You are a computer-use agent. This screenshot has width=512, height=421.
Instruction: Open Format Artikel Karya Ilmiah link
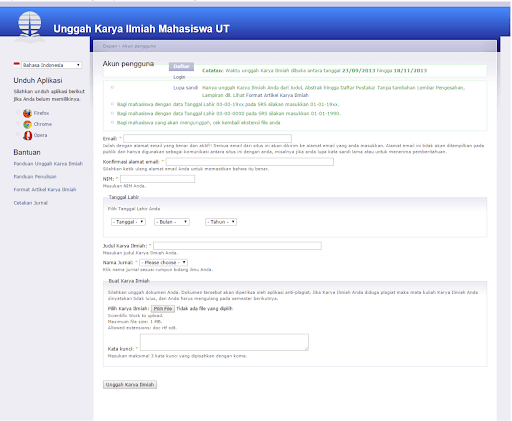point(45,190)
